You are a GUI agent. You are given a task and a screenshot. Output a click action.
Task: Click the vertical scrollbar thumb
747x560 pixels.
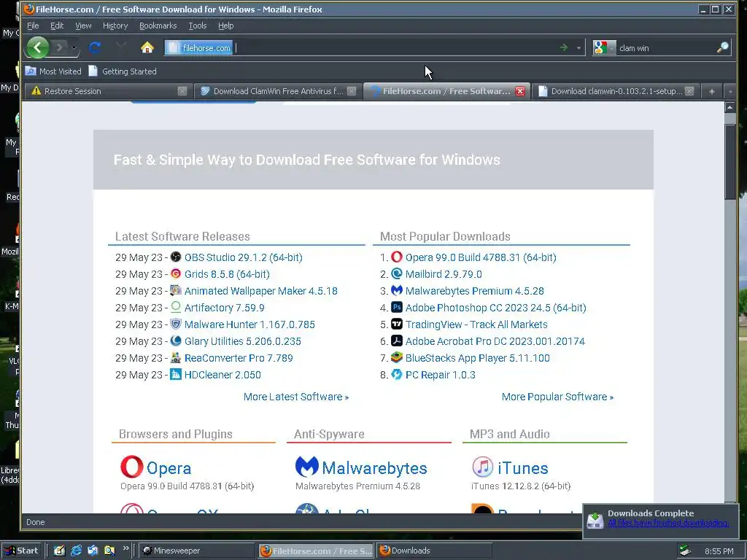(x=729, y=162)
